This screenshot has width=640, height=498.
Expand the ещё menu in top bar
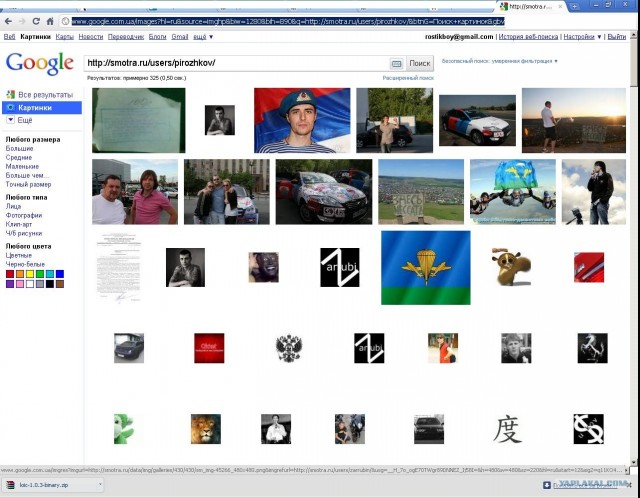[x=203, y=37]
